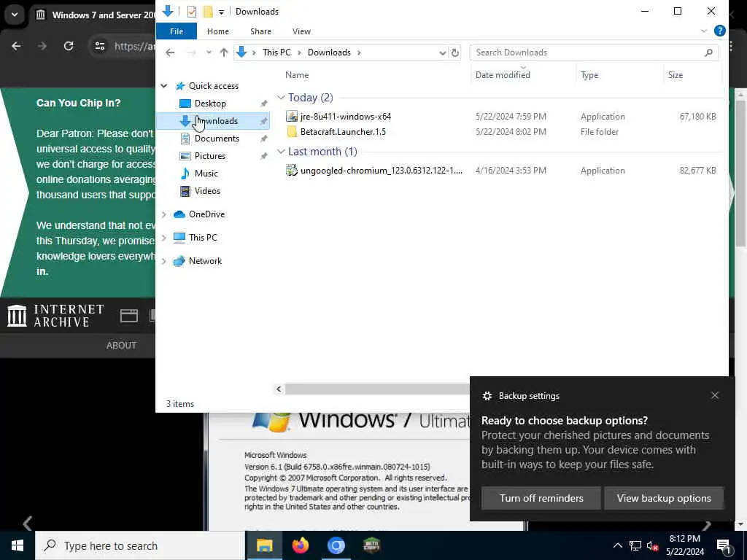Open the Windows Start menu
This screenshot has height=560, width=747.
(x=18, y=545)
